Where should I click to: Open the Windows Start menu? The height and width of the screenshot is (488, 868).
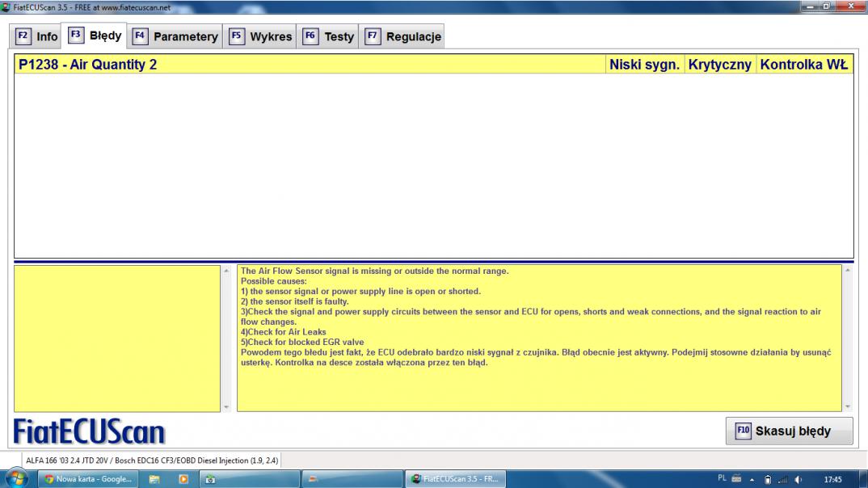click(x=17, y=478)
